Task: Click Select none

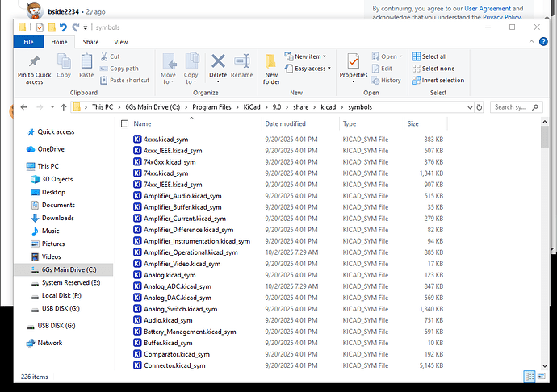Action: [433, 69]
